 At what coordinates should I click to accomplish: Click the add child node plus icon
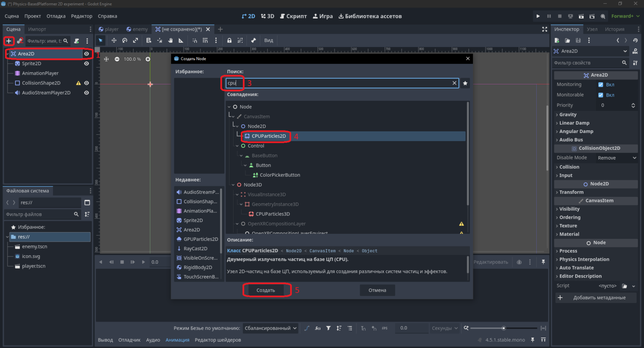9,41
